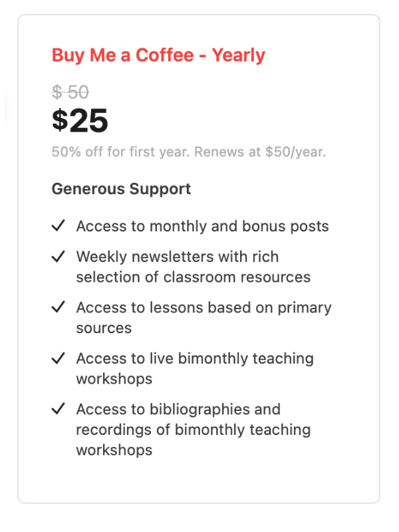The height and width of the screenshot is (532, 399).
Task: Click the bold $25 price
Action: [80, 120]
